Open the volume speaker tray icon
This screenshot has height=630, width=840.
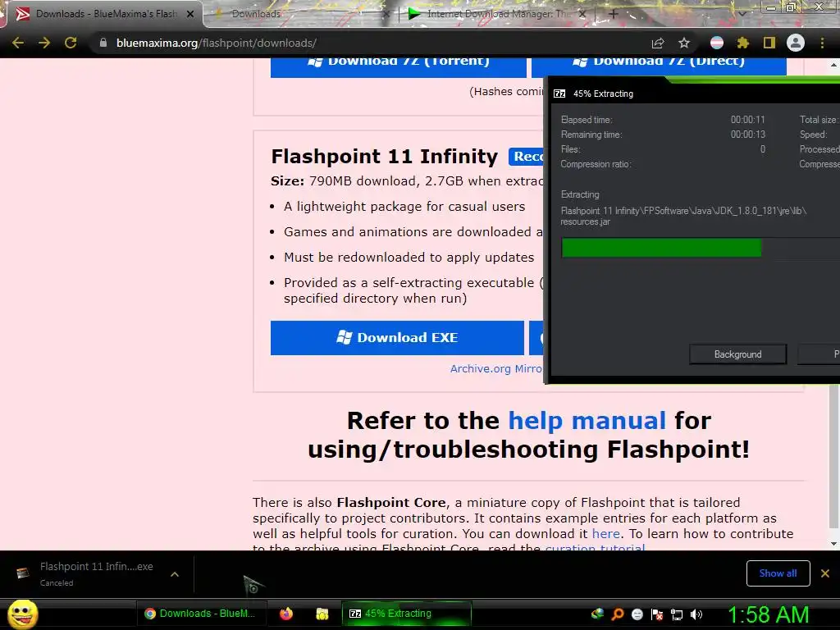(696, 614)
